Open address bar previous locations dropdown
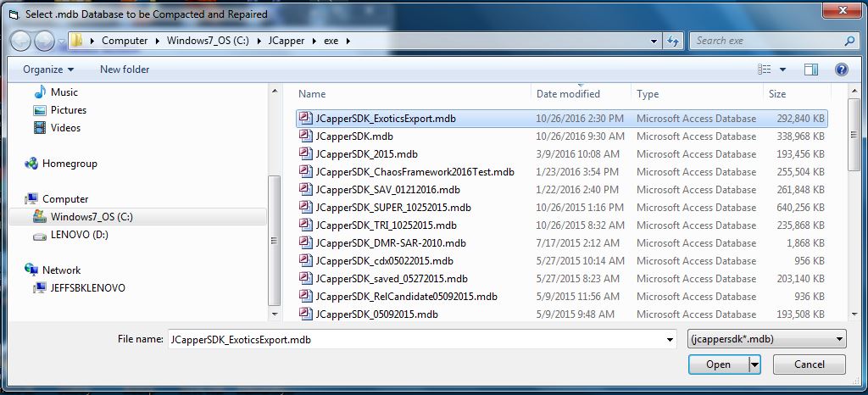Screen dimensions: 868x395 [654, 41]
